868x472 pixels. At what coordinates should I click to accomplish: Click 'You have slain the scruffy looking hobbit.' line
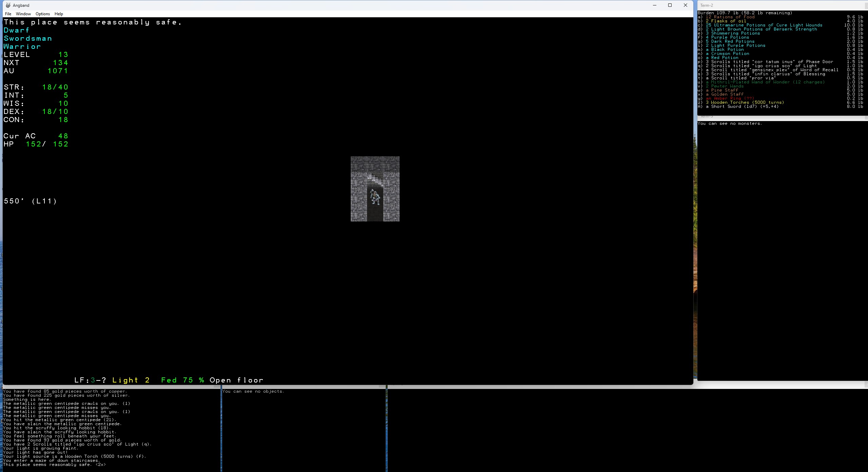coord(60,432)
